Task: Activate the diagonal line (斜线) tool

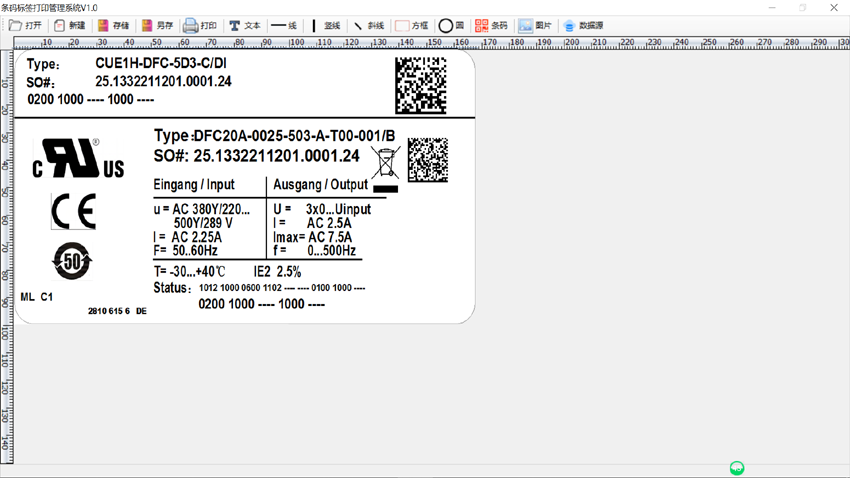Action: point(368,26)
